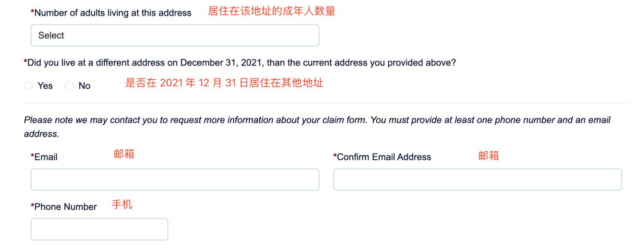Click the "Phone Number" field label
Screen dimensions: 644x249
[x=65, y=207]
